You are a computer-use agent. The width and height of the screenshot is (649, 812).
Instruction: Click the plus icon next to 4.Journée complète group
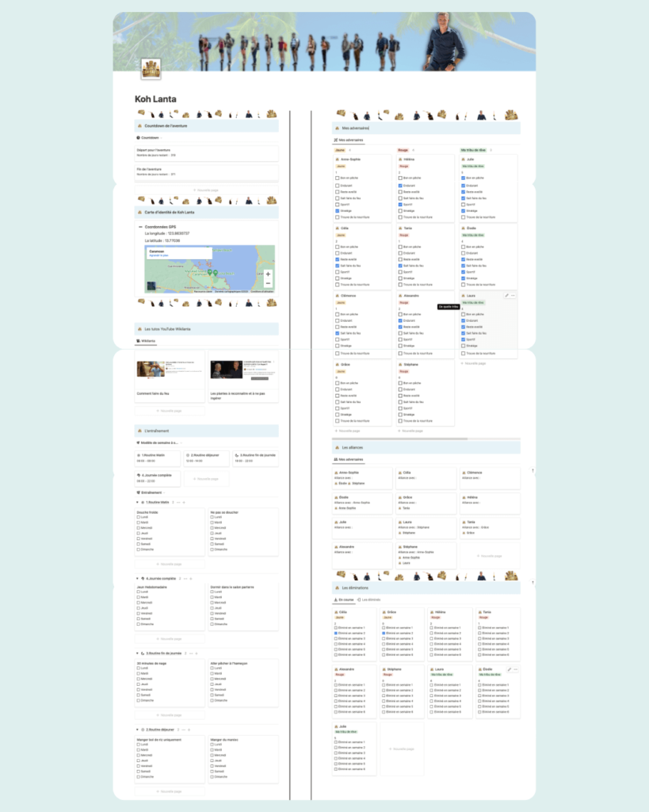pos(190,578)
